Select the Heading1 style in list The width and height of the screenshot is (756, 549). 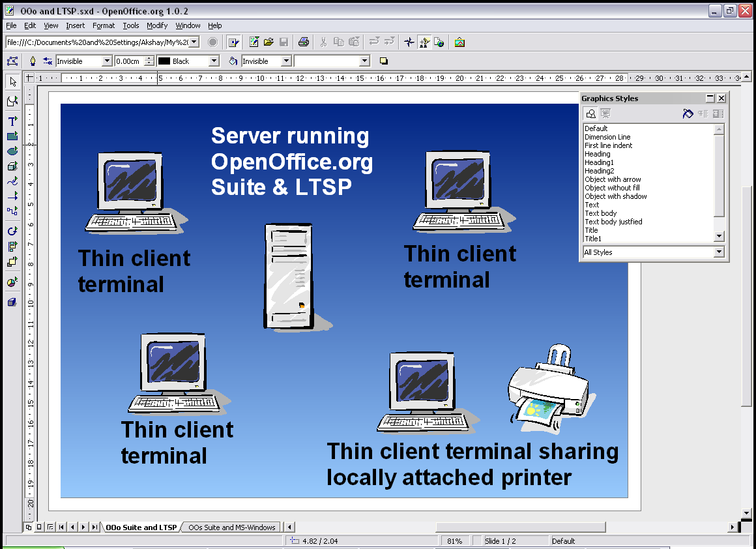click(x=599, y=162)
